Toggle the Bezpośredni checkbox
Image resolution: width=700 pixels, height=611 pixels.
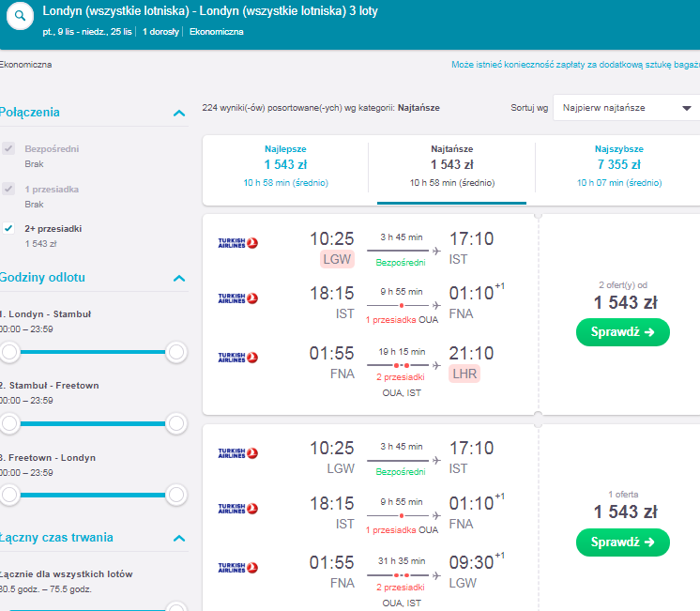8,148
